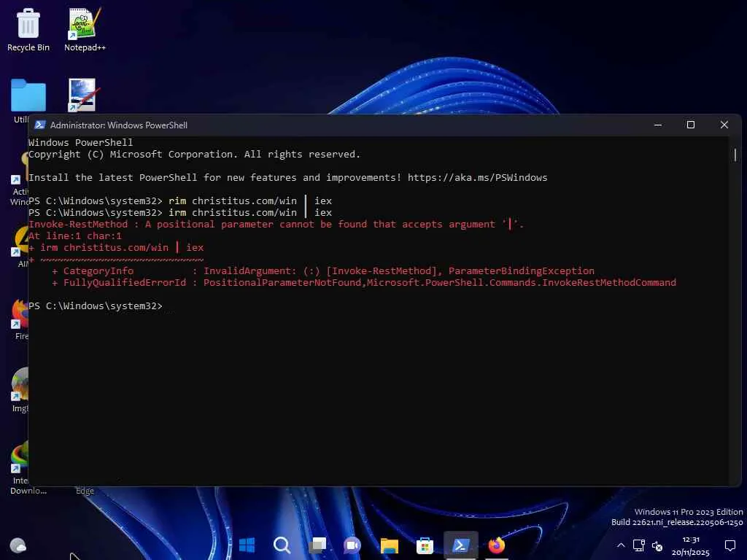Click the muted volume tray icon

(657, 545)
